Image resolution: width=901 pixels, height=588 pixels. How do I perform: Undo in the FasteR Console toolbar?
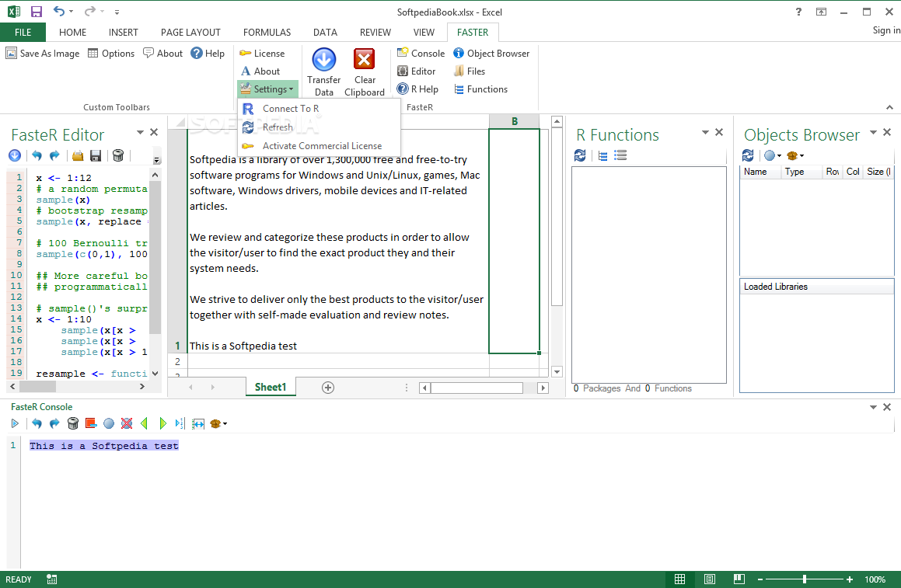pos(37,423)
